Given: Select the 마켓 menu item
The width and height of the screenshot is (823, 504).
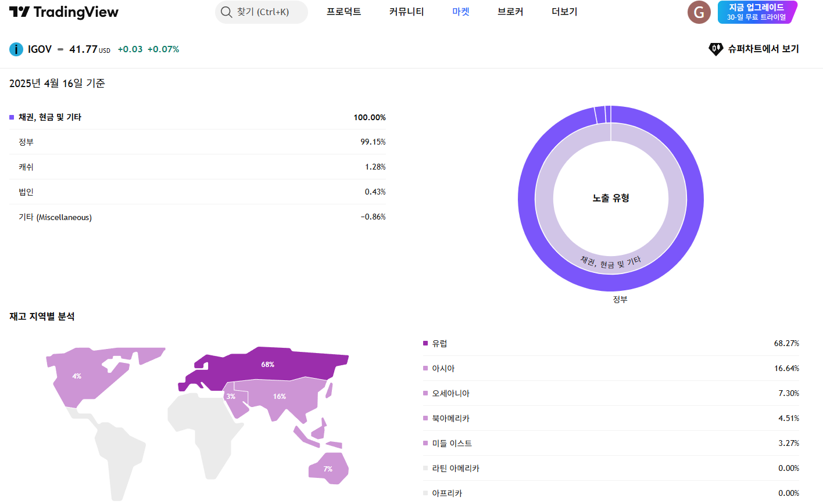Looking at the screenshot, I should click(460, 12).
